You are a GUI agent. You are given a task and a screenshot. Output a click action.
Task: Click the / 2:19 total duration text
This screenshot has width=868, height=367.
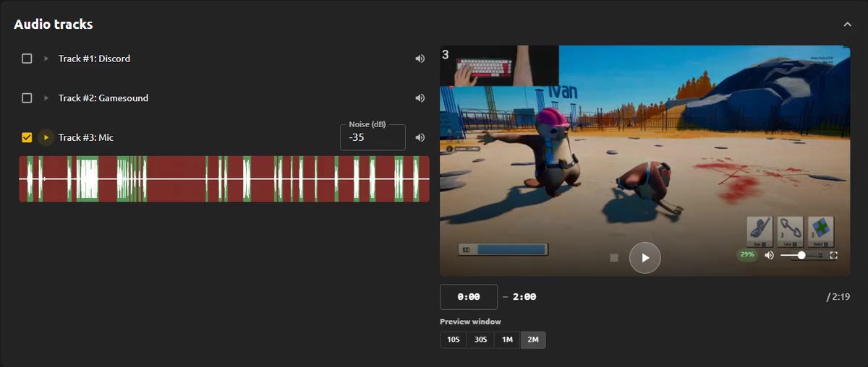click(838, 297)
